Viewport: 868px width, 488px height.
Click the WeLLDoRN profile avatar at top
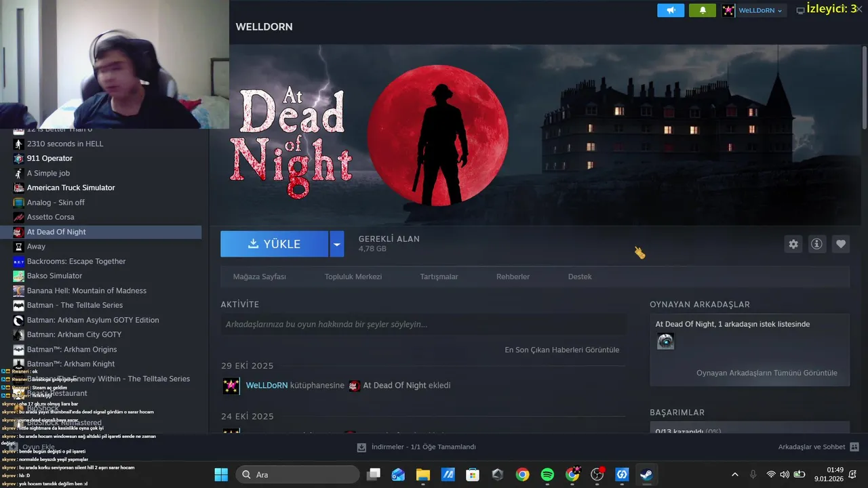[x=728, y=10]
